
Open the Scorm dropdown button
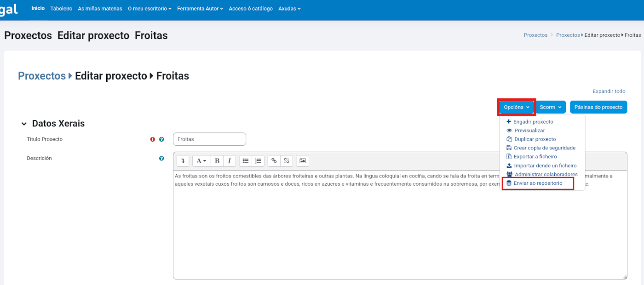(550, 107)
